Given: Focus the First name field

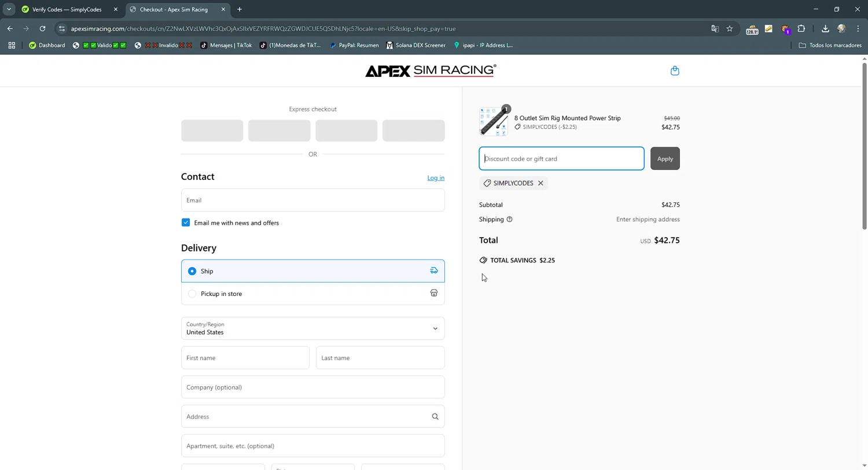Looking at the screenshot, I should coord(245,358).
